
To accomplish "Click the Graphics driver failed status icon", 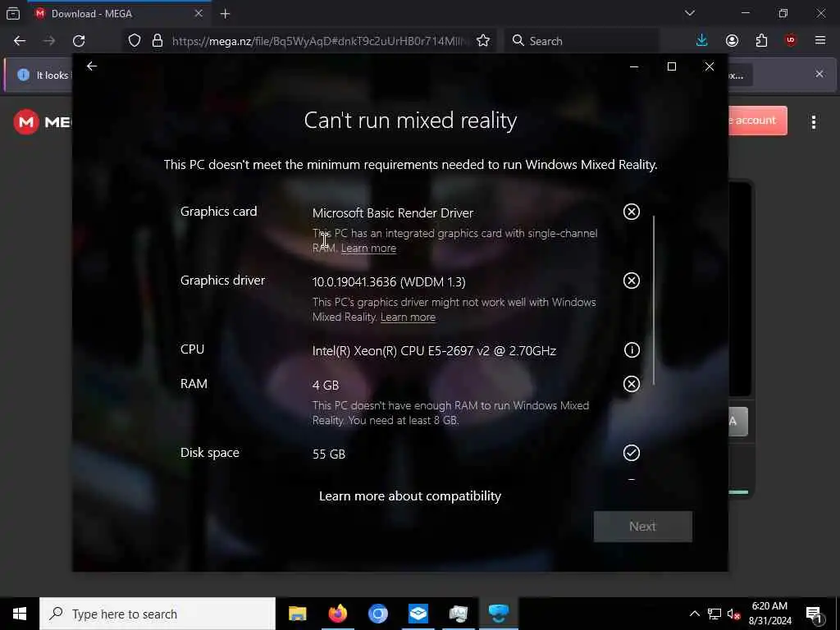I will coord(631,281).
